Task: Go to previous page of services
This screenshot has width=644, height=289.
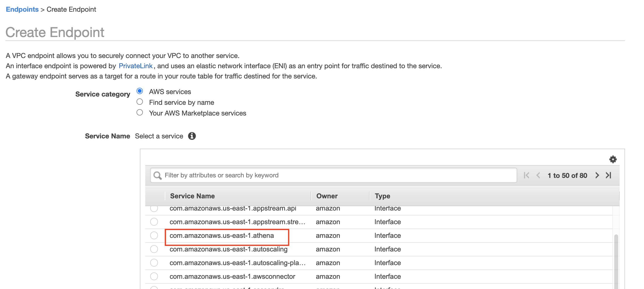Action: coord(538,175)
